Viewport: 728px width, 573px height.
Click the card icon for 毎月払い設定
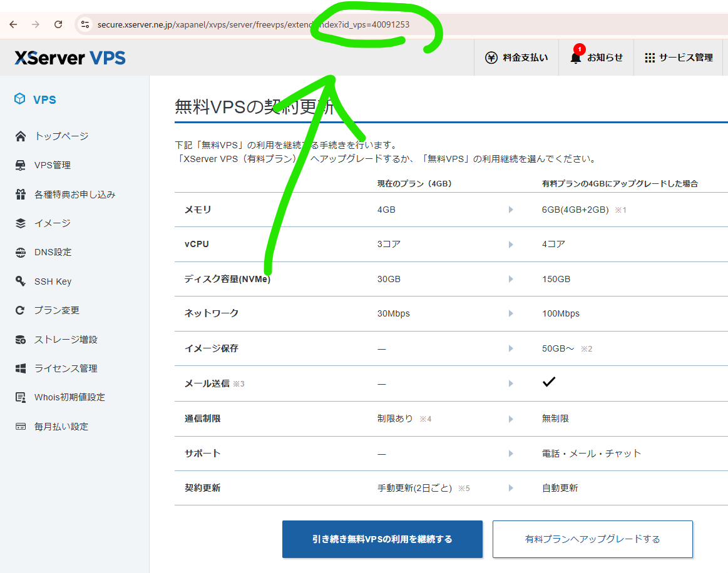point(21,427)
